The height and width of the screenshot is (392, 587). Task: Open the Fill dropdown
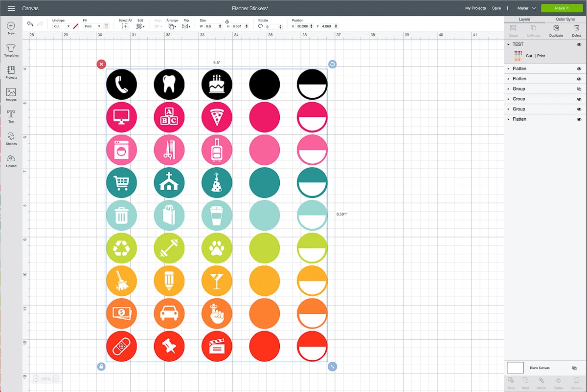[92, 26]
